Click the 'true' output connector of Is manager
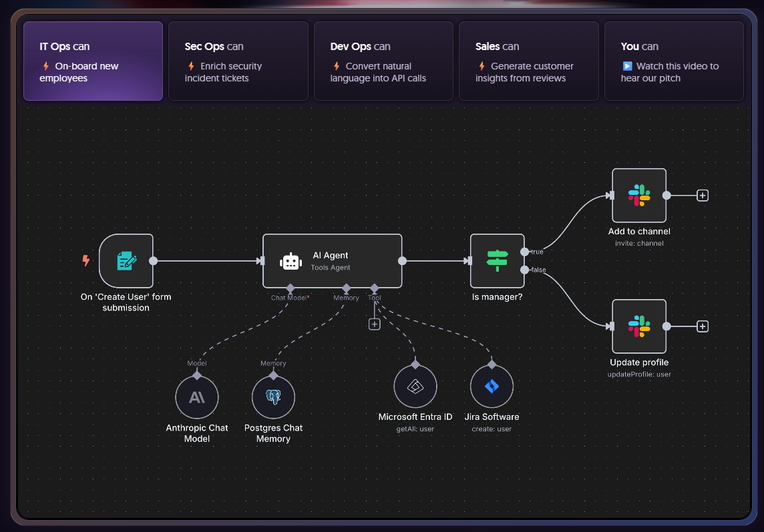The image size is (764, 532). pyautogui.click(x=525, y=252)
